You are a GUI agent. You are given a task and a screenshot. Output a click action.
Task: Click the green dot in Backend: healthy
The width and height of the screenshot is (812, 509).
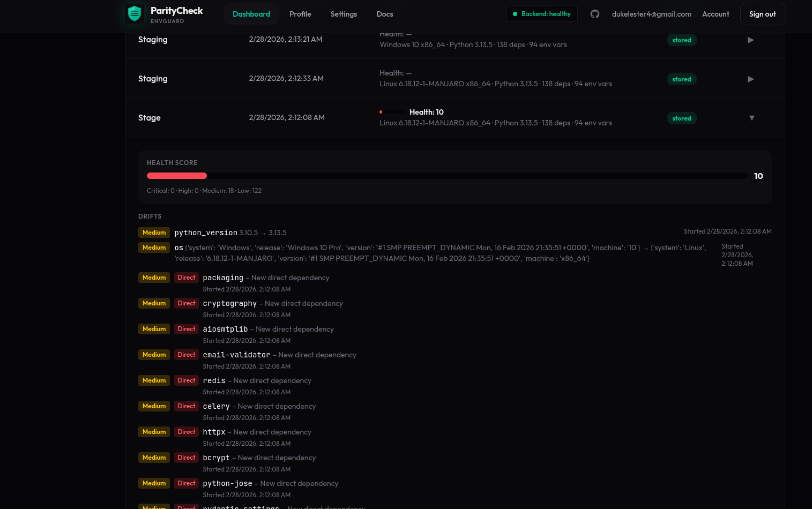(x=515, y=14)
